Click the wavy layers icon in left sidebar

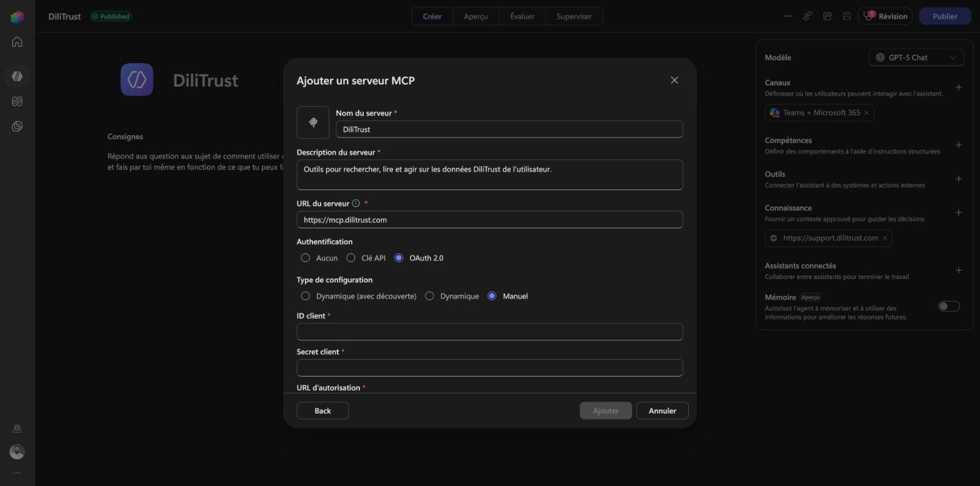click(17, 101)
